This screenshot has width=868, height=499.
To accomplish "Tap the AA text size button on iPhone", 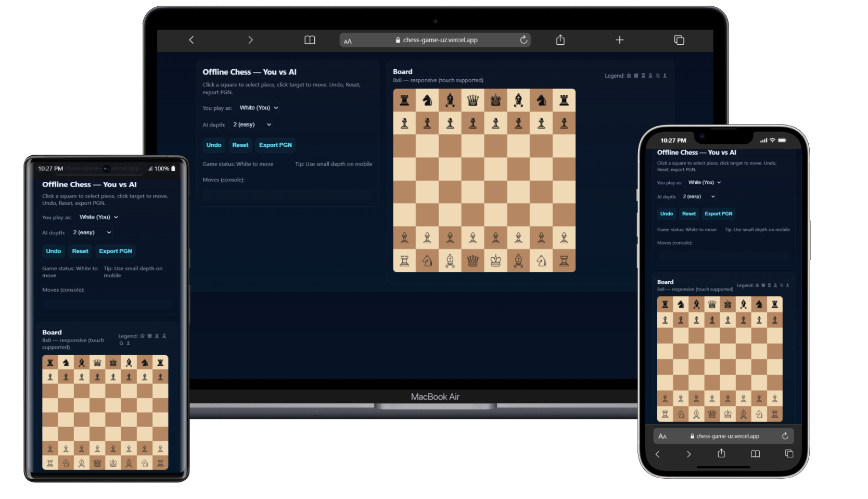I will [662, 436].
